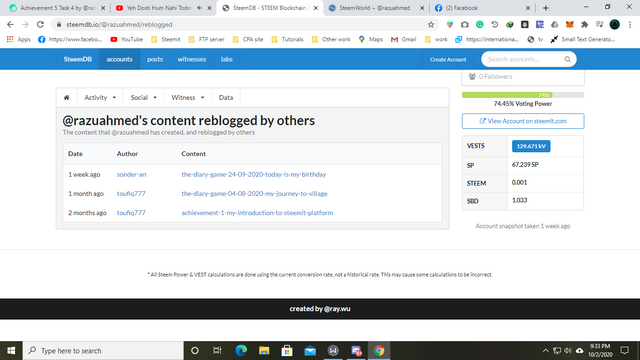Image resolution: width=640 pixels, height=360 pixels.
Task: Open the Steemit bookmark folder
Action: (x=166, y=39)
